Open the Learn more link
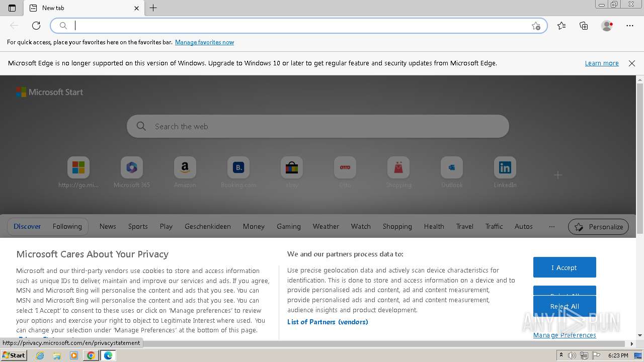The height and width of the screenshot is (362, 644). (x=602, y=63)
